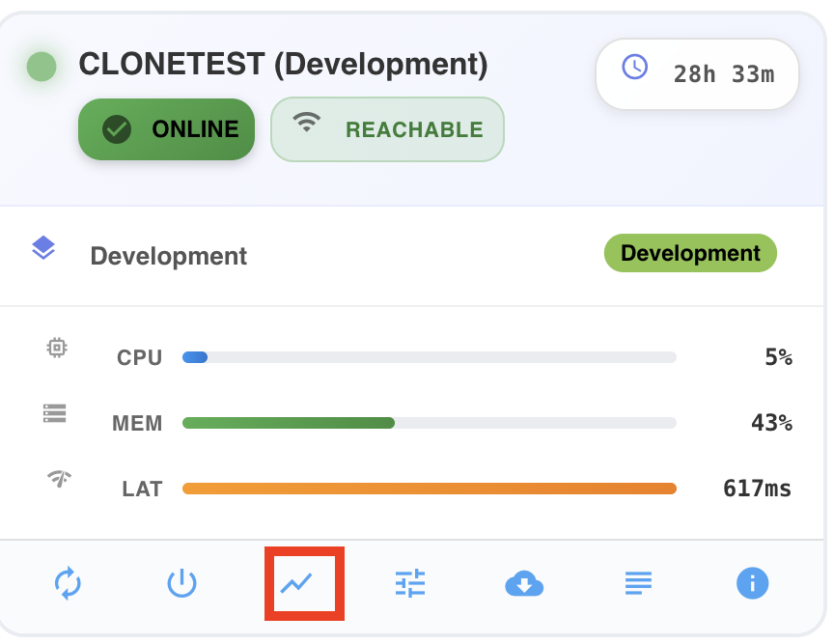Click the cloud download icon
The image size is (834, 644).
[x=524, y=584]
